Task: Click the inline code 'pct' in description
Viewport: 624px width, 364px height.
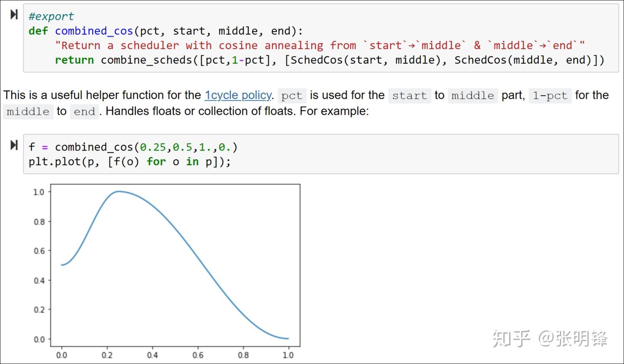Action: (292, 95)
